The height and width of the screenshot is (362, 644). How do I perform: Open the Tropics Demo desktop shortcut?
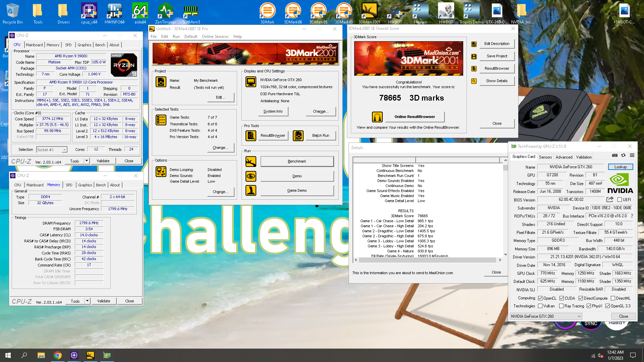(x=471, y=13)
